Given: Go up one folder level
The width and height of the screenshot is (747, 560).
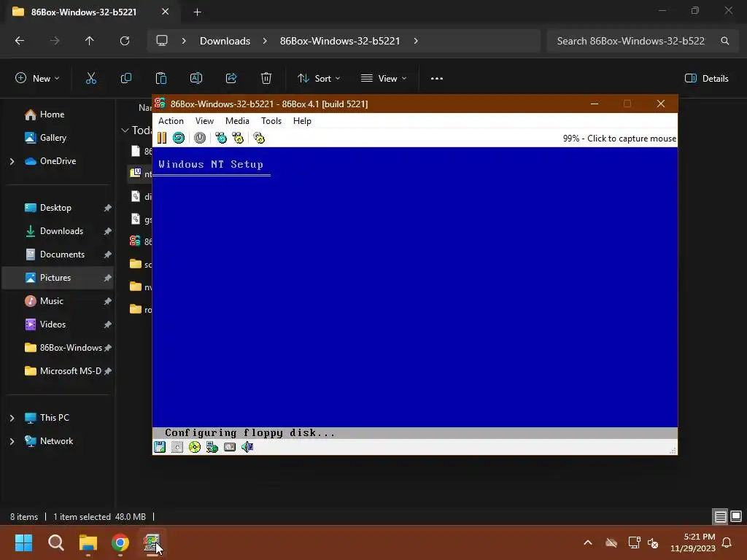Looking at the screenshot, I should (x=90, y=41).
